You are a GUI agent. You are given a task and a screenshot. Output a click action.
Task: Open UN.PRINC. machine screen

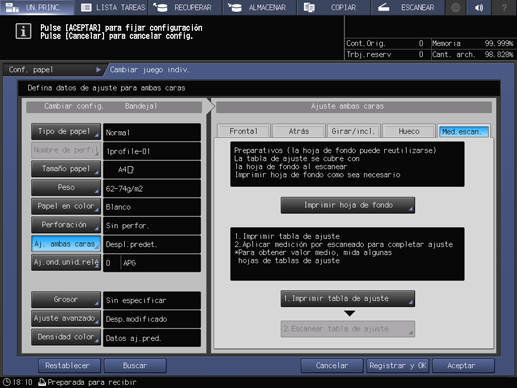(x=37, y=7)
